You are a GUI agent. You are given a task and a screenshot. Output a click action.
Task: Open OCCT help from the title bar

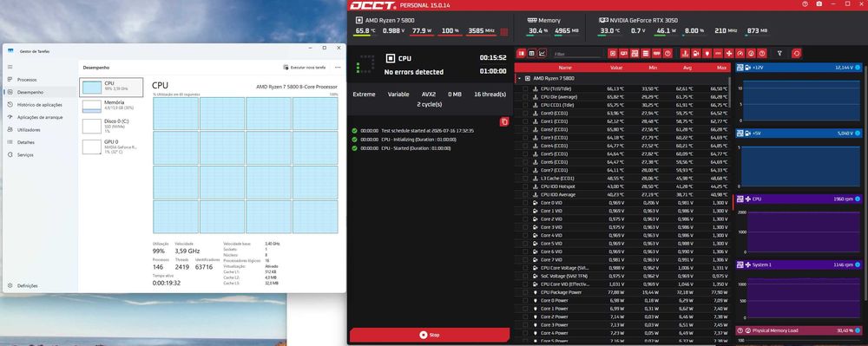[805, 4]
